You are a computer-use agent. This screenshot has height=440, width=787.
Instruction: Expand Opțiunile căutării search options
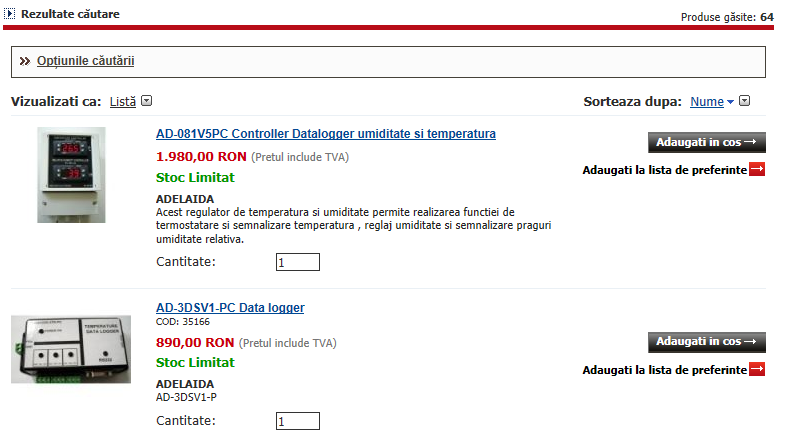(85, 61)
